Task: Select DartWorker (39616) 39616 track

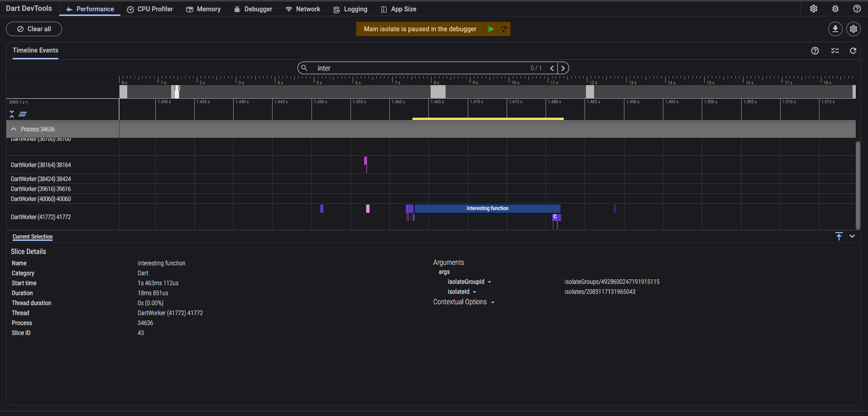Action: coord(41,189)
